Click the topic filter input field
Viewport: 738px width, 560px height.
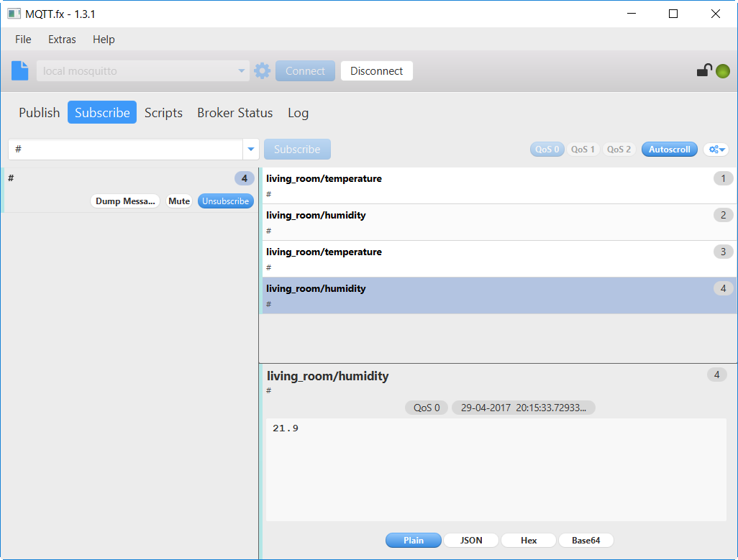(x=125, y=150)
